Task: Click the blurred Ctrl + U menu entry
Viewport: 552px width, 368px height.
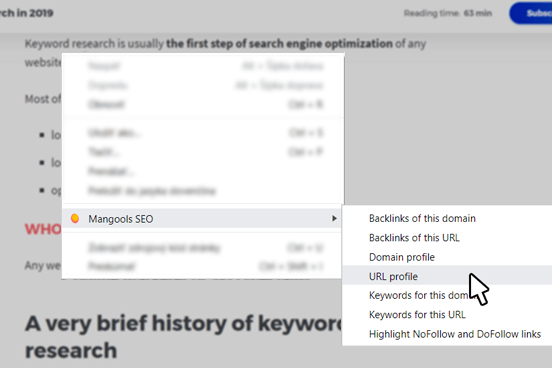Action: coord(203,248)
